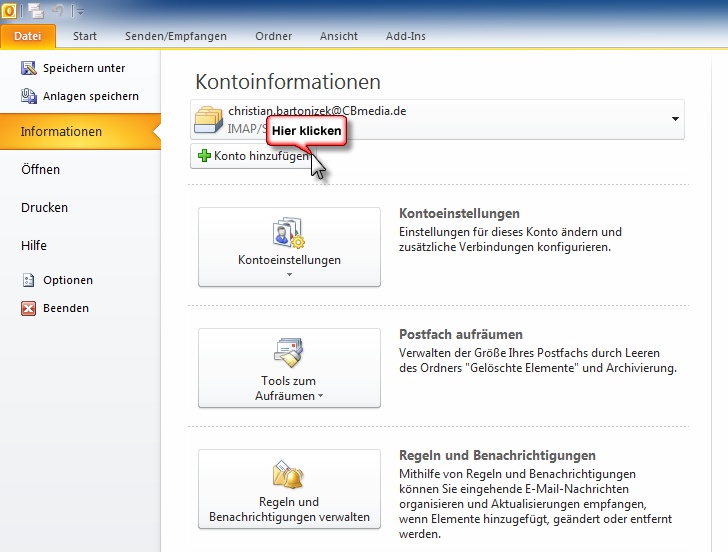Click the mail account folder icon
The width and height of the screenshot is (728, 552).
click(x=210, y=119)
